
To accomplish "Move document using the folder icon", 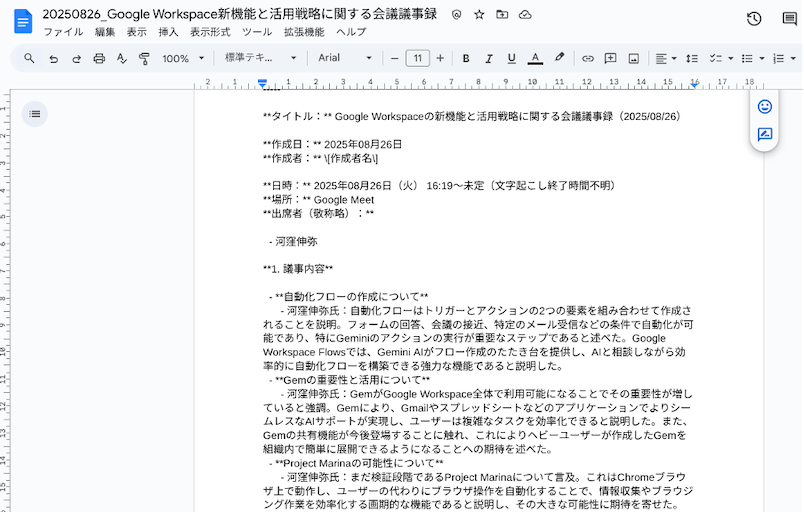I will tap(502, 14).
